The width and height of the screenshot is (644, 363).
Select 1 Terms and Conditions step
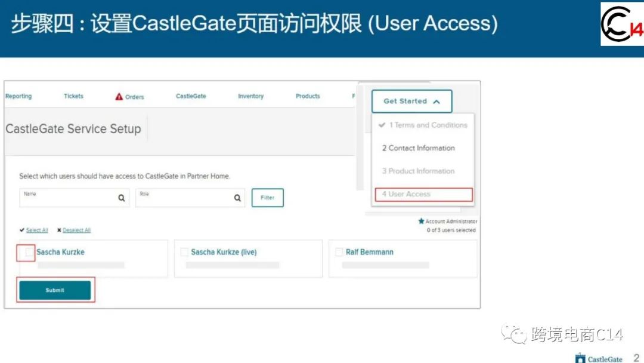click(428, 125)
